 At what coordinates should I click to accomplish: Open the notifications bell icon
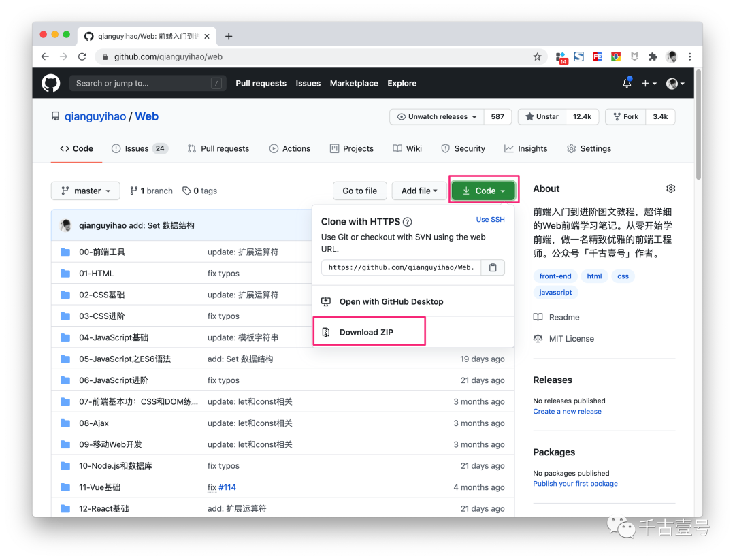[626, 84]
